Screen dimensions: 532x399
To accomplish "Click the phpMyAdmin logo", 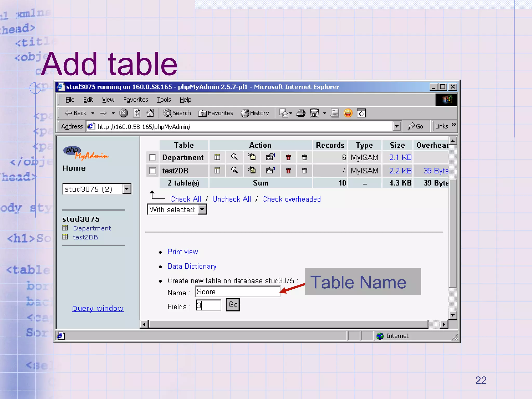I will (85, 153).
